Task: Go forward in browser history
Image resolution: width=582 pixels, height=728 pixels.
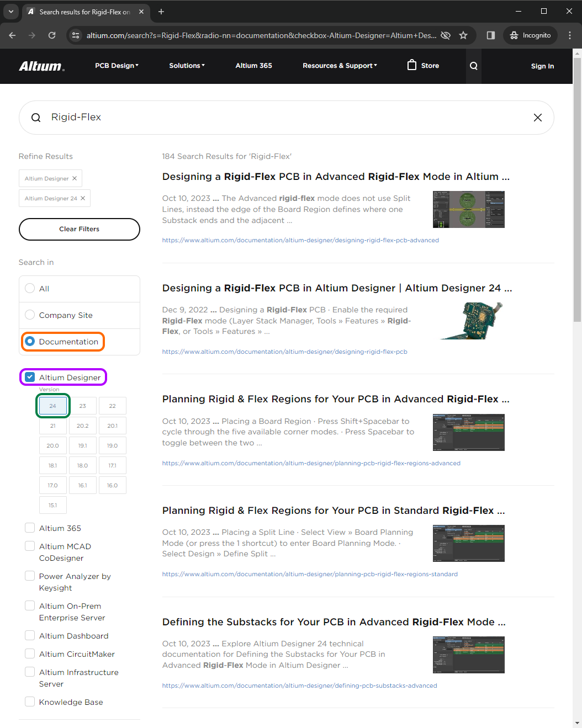Action: (32, 35)
